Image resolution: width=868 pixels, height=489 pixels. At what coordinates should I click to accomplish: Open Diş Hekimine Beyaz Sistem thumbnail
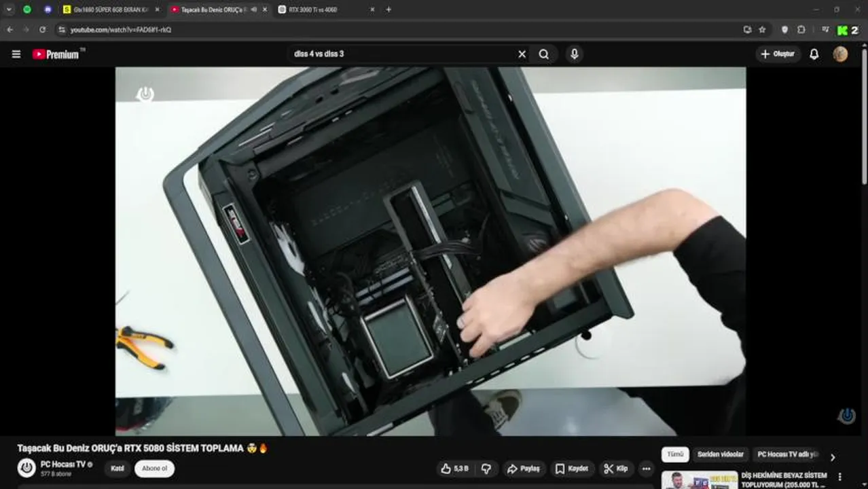[699, 479]
